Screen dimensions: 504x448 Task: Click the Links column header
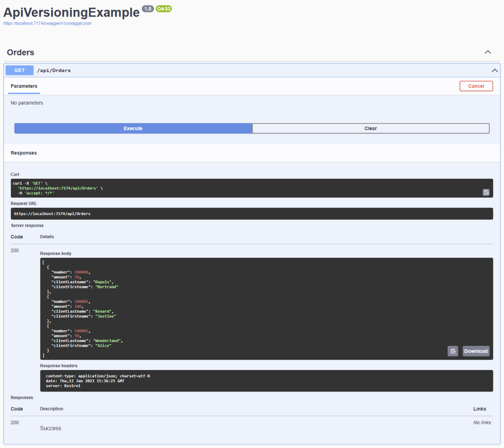pyautogui.click(x=480, y=409)
